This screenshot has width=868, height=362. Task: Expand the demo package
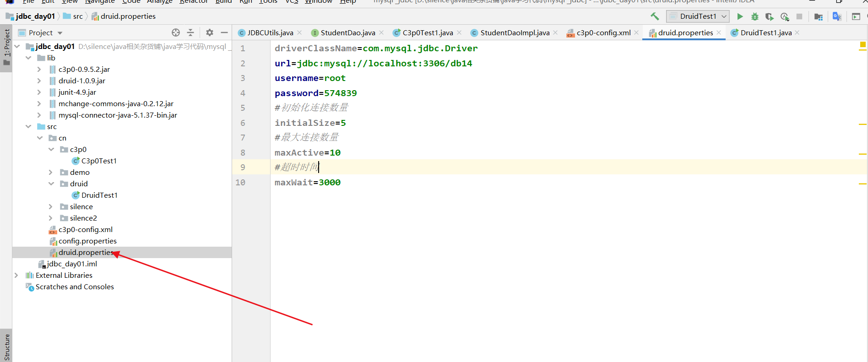50,172
